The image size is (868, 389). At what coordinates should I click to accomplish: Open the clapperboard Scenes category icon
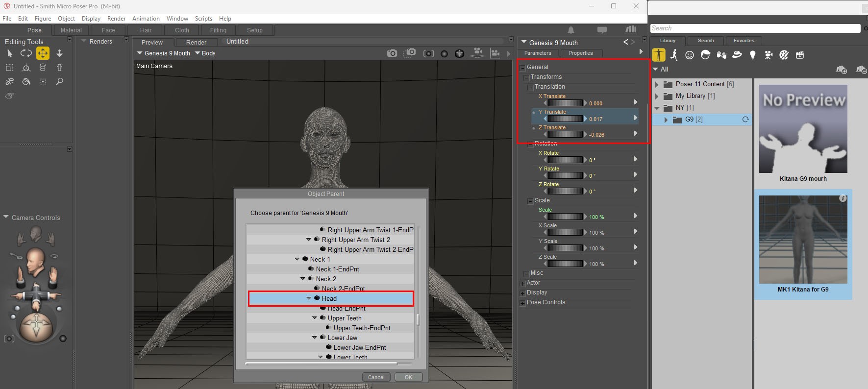pyautogui.click(x=800, y=55)
